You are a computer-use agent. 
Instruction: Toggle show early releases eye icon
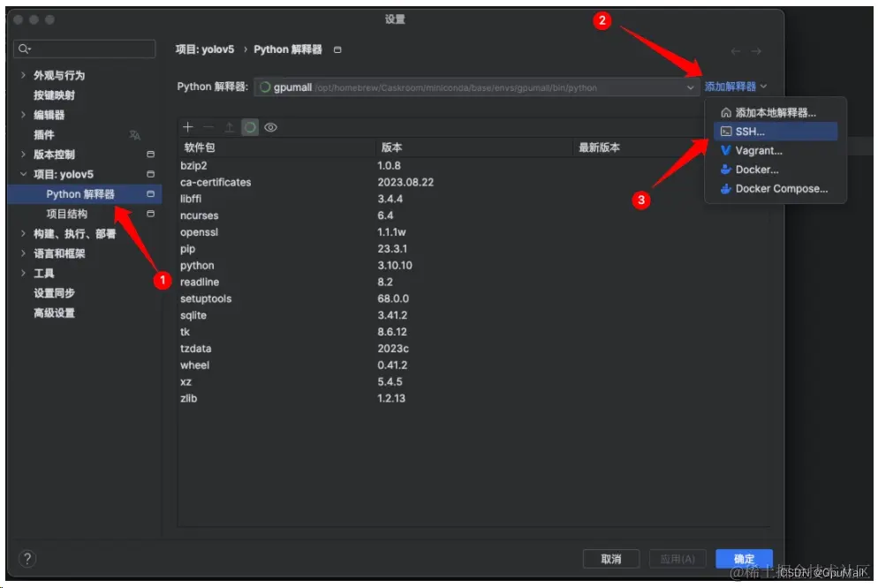click(x=270, y=127)
